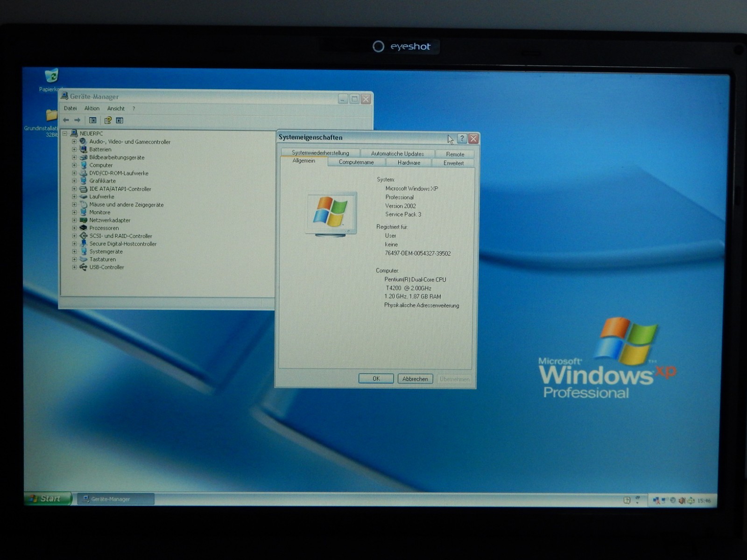Click the Prozessoren chip icon
Viewport: 747px width, 560px height.
[x=84, y=228]
